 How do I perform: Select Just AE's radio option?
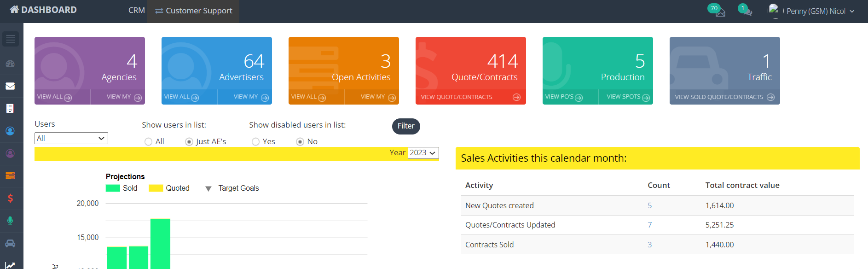point(189,142)
